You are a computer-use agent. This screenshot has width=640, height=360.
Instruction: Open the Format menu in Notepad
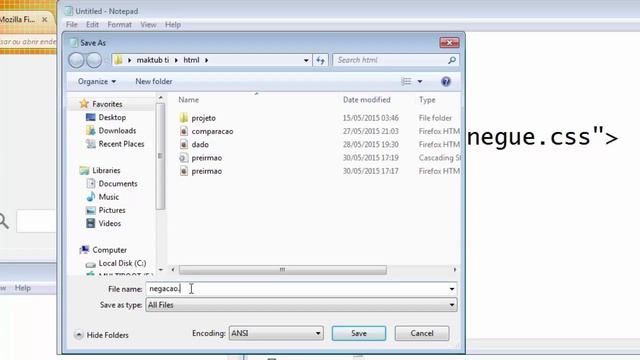click(119, 25)
